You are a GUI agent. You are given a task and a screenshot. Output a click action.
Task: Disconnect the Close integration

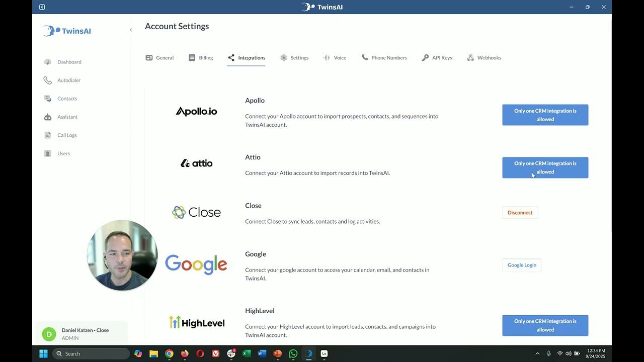coord(520,213)
